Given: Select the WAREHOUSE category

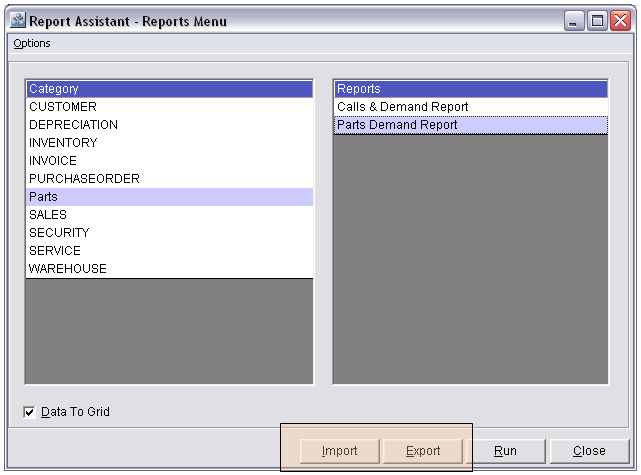Looking at the screenshot, I should point(170,269).
